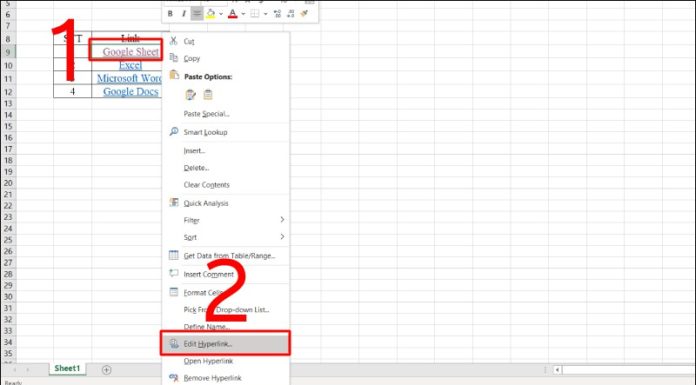Screen dimensions: 696x385
Task: Apply the red font color
Action: click(x=233, y=14)
